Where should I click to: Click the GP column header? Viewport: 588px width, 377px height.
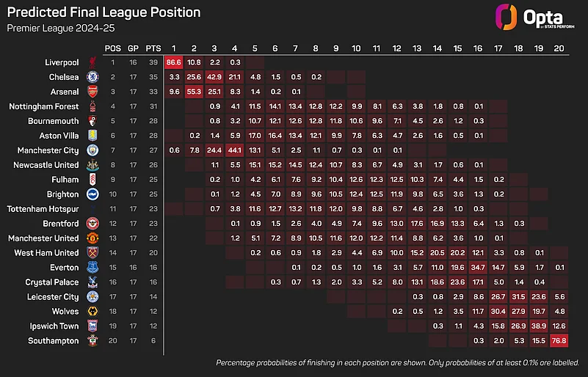pyautogui.click(x=134, y=48)
